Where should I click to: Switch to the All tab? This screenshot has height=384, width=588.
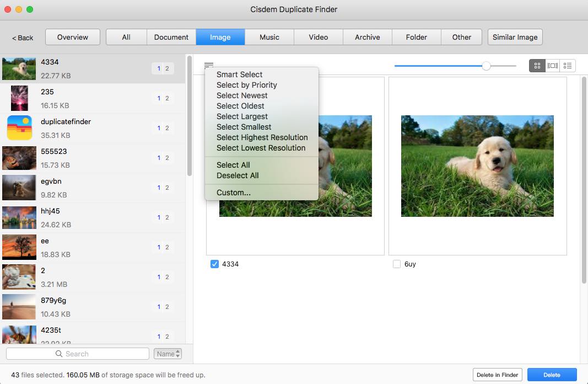click(126, 37)
